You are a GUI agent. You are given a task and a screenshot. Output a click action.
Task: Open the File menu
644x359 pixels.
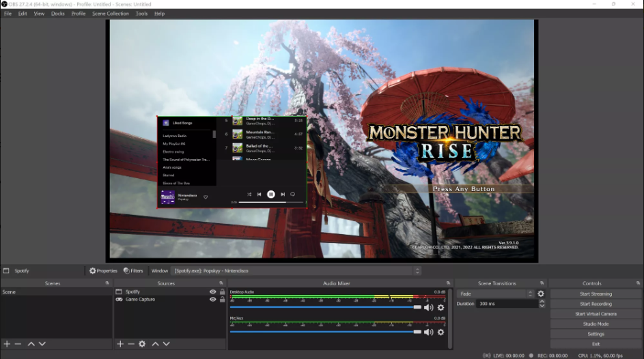click(8, 14)
